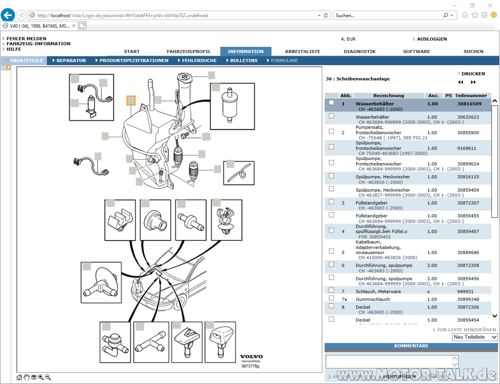Tick the checkbox for Wasserbehälter 30816509
The image size is (500, 384).
(x=331, y=103)
